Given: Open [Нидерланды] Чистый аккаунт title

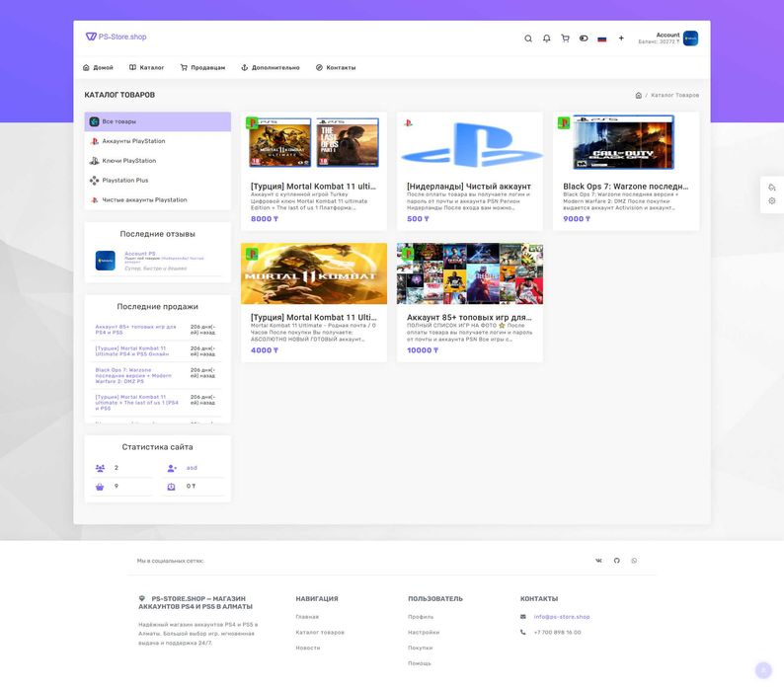Looking at the screenshot, I should click(x=469, y=186).
